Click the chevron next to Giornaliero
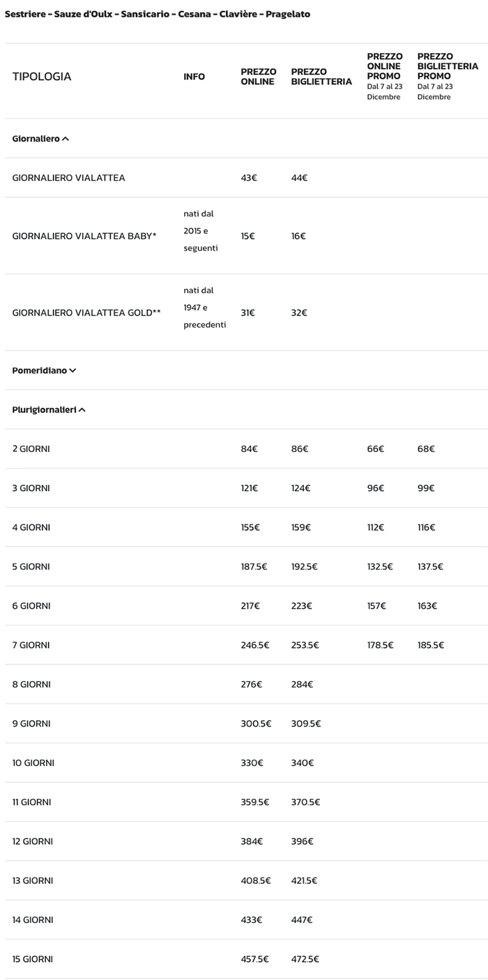The width and height of the screenshot is (488, 980). [66, 139]
